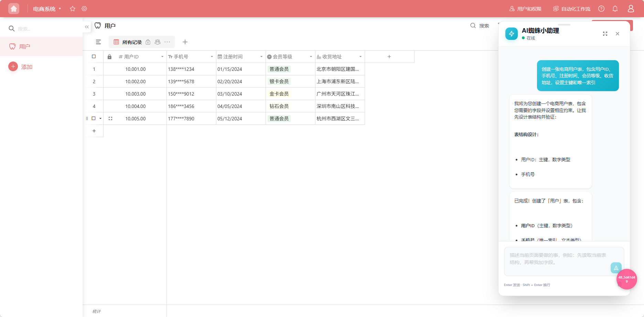Click the home icon in top-left corner
This screenshot has height=317, width=644.
click(x=13, y=8)
